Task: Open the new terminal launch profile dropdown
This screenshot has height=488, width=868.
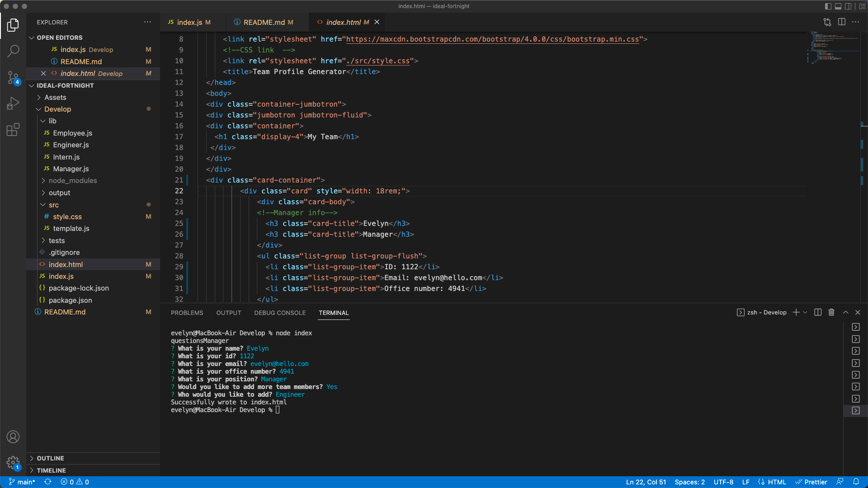Action: coord(805,312)
